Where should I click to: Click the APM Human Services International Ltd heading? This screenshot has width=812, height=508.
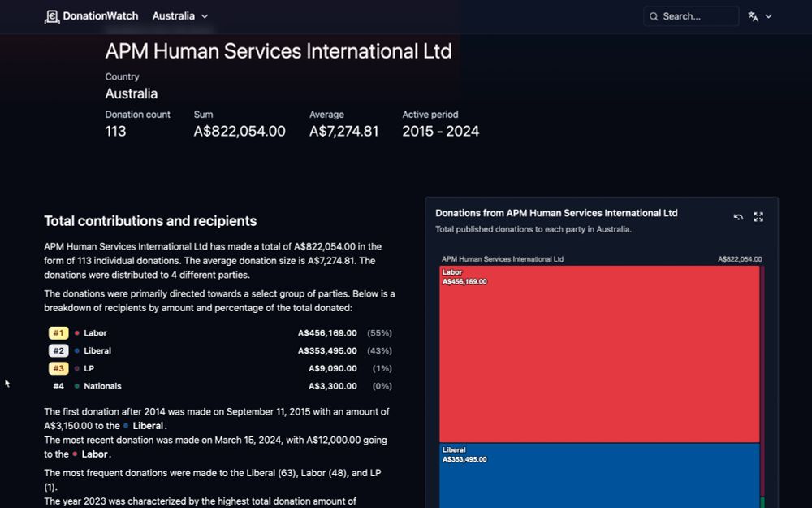(x=279, y=51)
